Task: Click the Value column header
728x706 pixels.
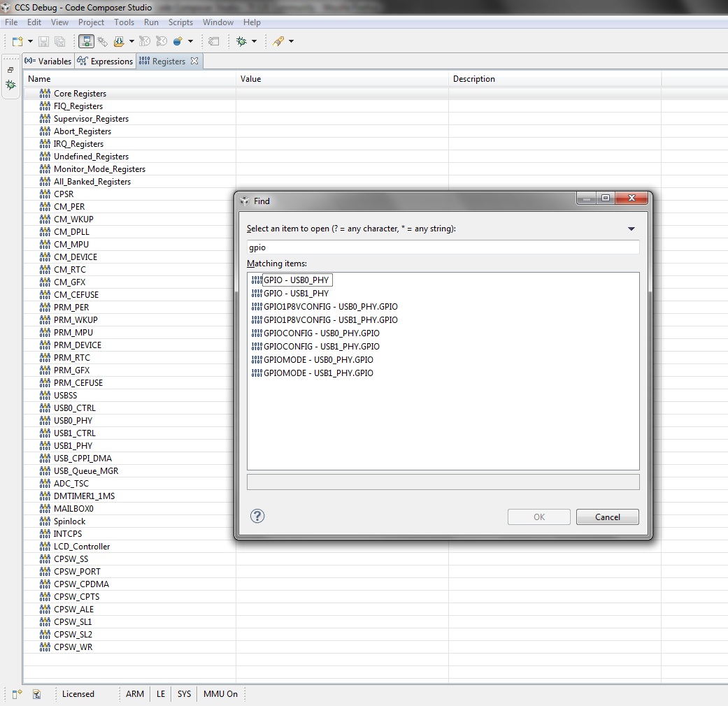Action: click(x=342, y=79)
